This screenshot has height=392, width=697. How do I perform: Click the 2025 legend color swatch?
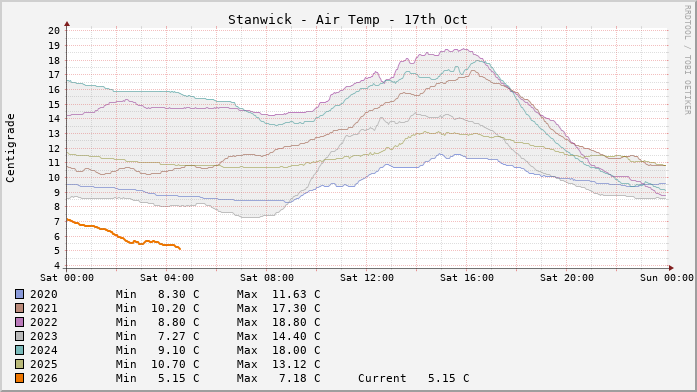[x=20, y=364]
